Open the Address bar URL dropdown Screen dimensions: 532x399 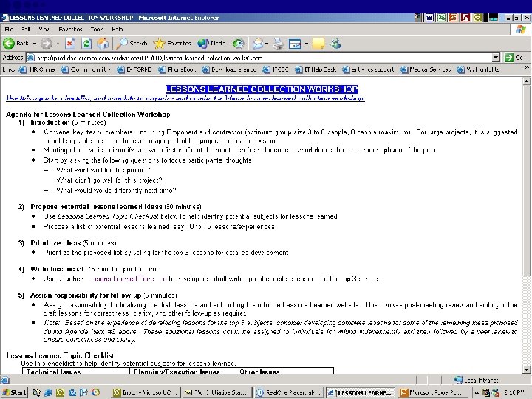click(496, 58)
